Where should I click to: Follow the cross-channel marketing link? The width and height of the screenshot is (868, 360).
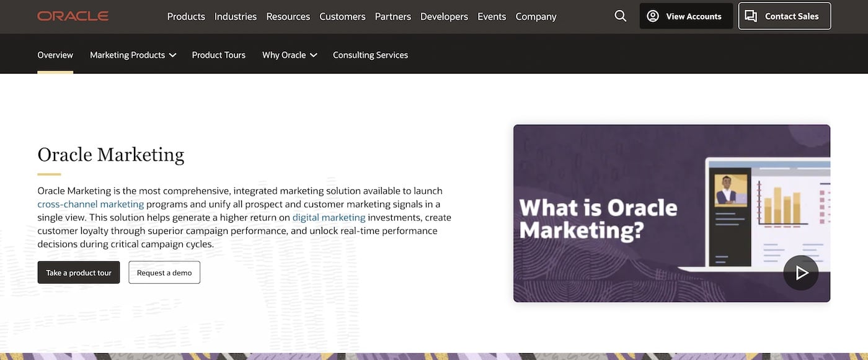tap(91, 204)
